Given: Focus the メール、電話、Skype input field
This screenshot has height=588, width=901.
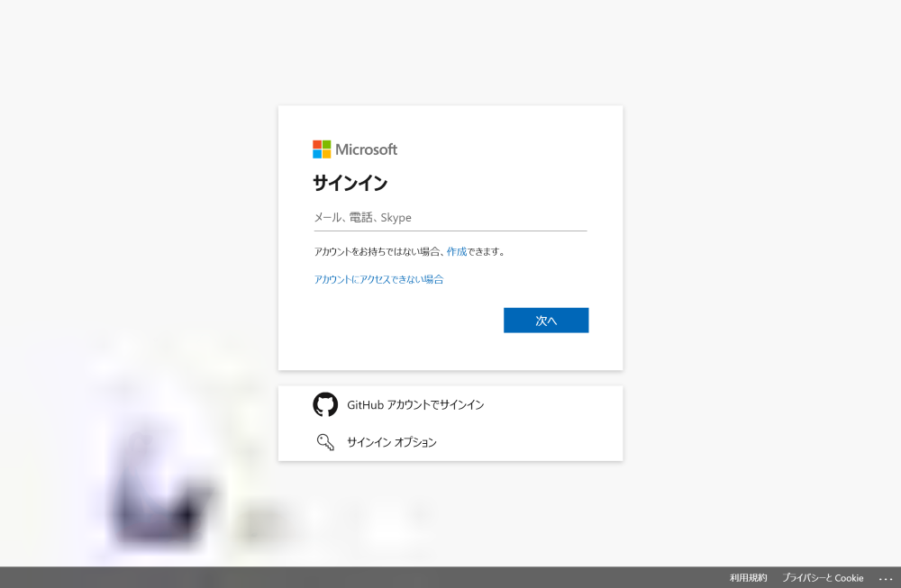Looking at the screenshot, I should coord(450,218).
